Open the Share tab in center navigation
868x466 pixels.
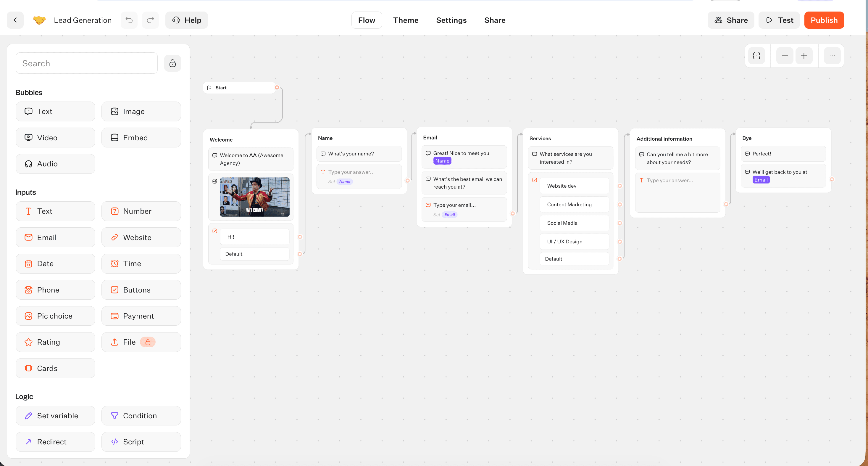click(x=495, y=20)
